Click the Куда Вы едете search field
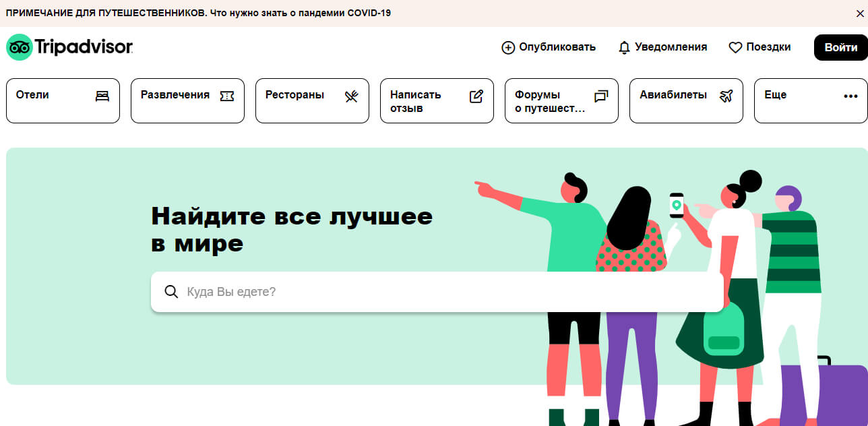 click(x=337, y=291)
